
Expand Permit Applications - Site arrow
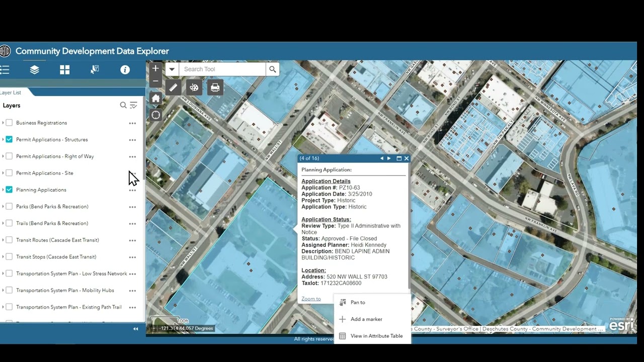pos(3,173)
